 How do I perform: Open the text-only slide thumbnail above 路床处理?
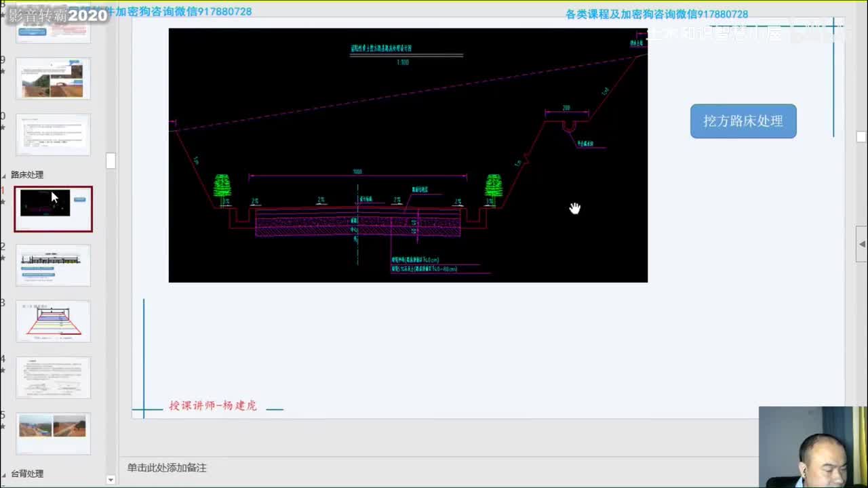pos(53,134)
